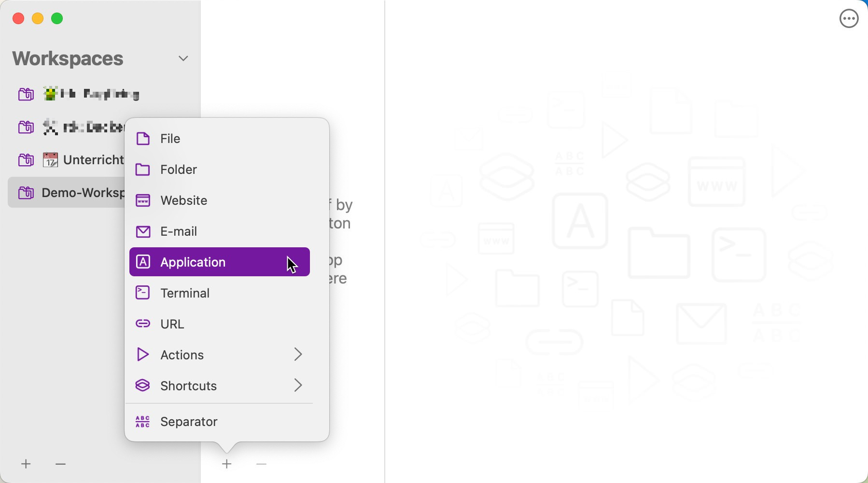Choose E-mail from the add menu
The height and width of the screenshot is (483, 868).
point(220,231)
